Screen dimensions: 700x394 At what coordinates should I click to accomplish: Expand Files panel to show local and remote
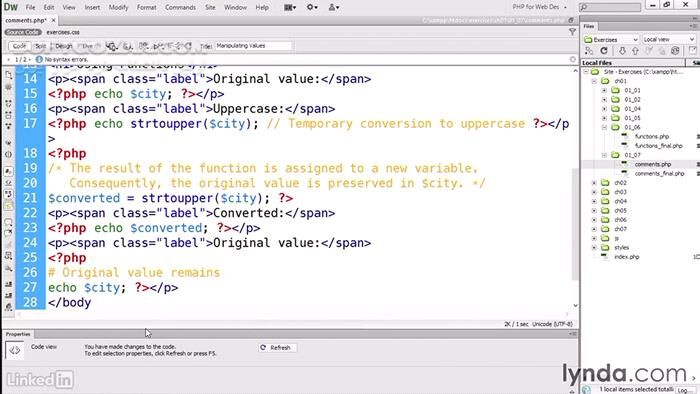pos(692,51)
